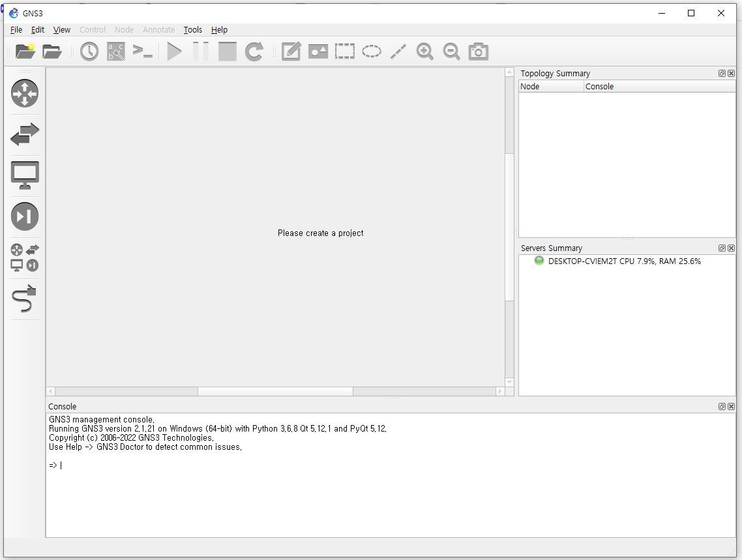This screenshot has width=742, height=560.
Task: Open the Help menu
Action: tap(219, 30)
